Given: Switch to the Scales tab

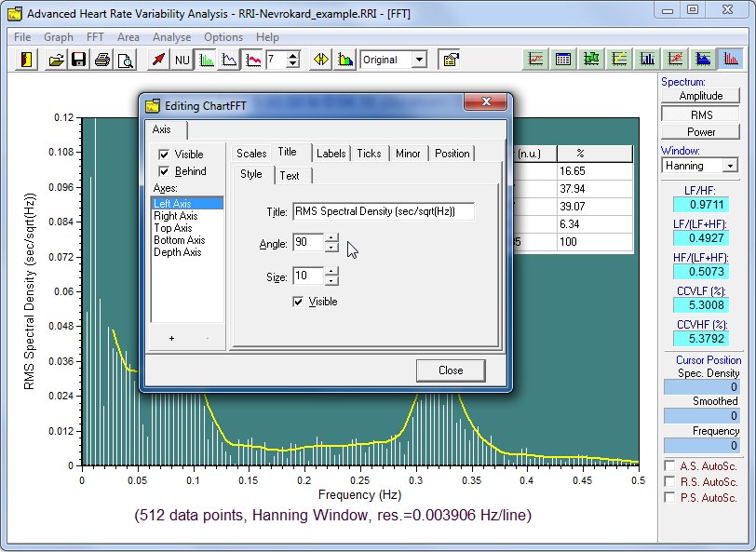Looking at the screenshot, I should point(251,153).
